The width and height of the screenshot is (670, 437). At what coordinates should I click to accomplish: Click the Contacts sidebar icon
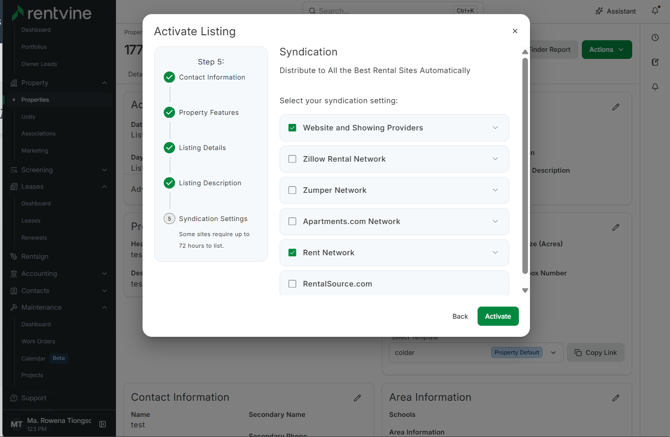click(14, 290)
